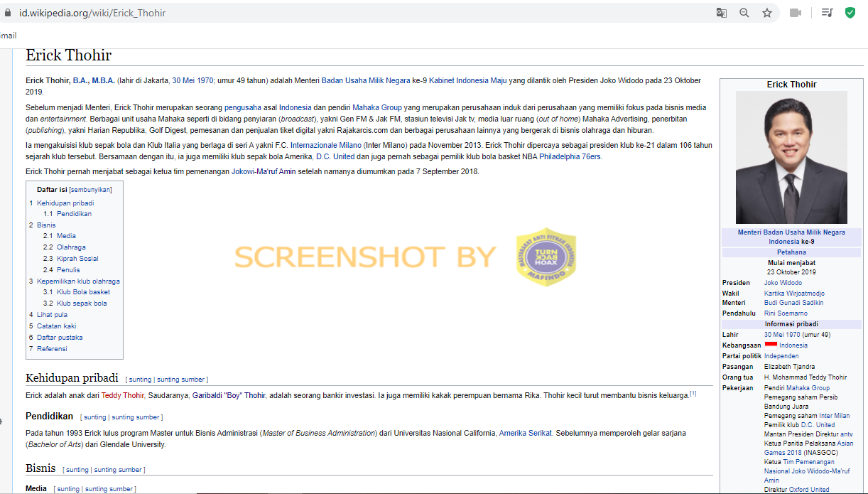The image size is (868, 494).
Task: Open Erick Thohir infobox portrait photo
Action: click(x=791, y=157)
